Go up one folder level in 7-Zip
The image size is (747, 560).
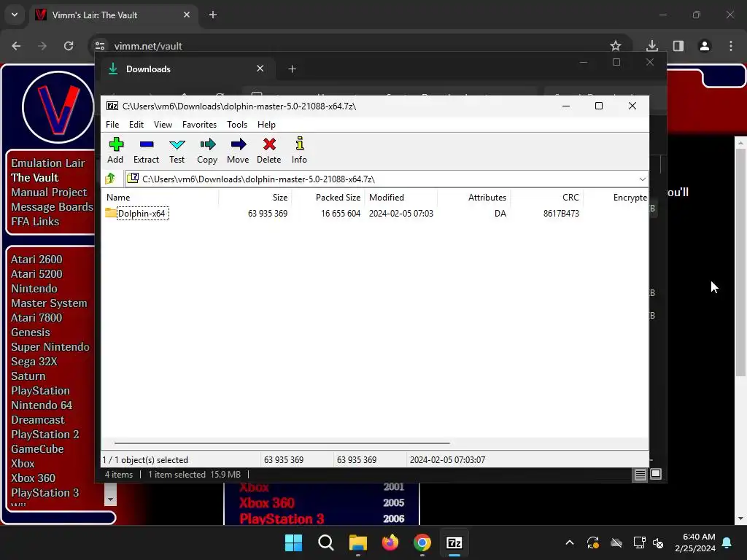[111, 179]
